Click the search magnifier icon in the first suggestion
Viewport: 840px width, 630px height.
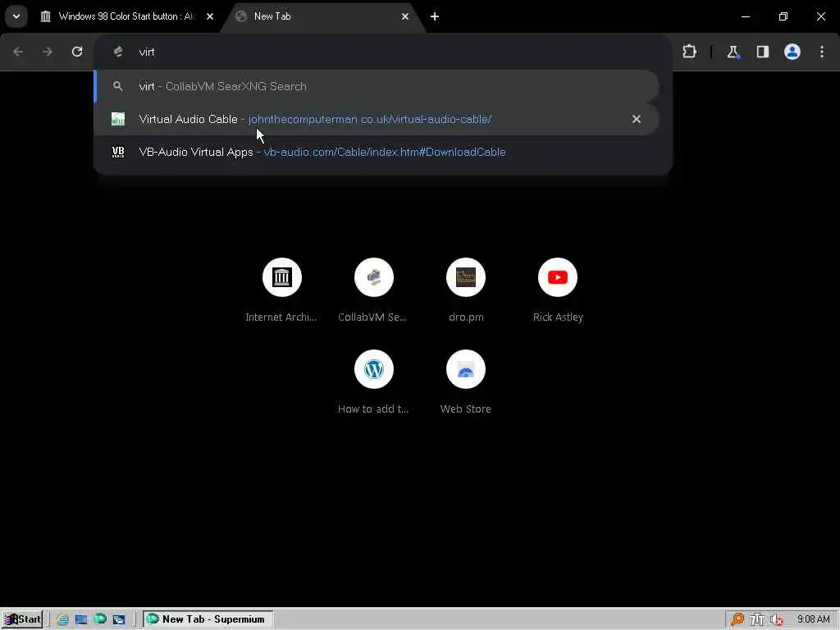pos(118,86)
